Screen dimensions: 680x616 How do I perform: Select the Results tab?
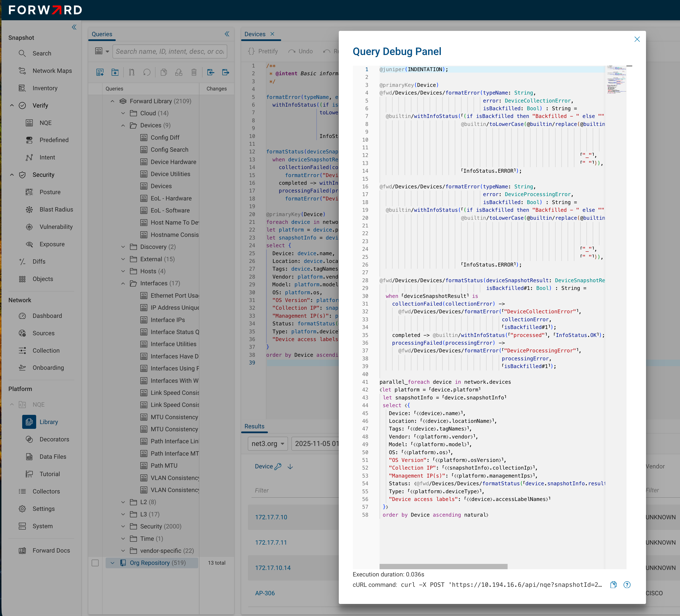[254, 426]
